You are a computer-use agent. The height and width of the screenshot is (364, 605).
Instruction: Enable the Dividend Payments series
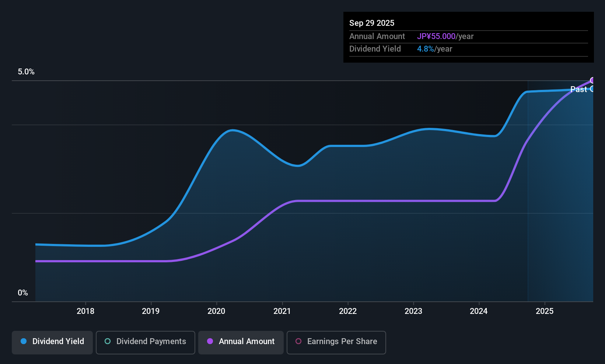coord(145,342)
